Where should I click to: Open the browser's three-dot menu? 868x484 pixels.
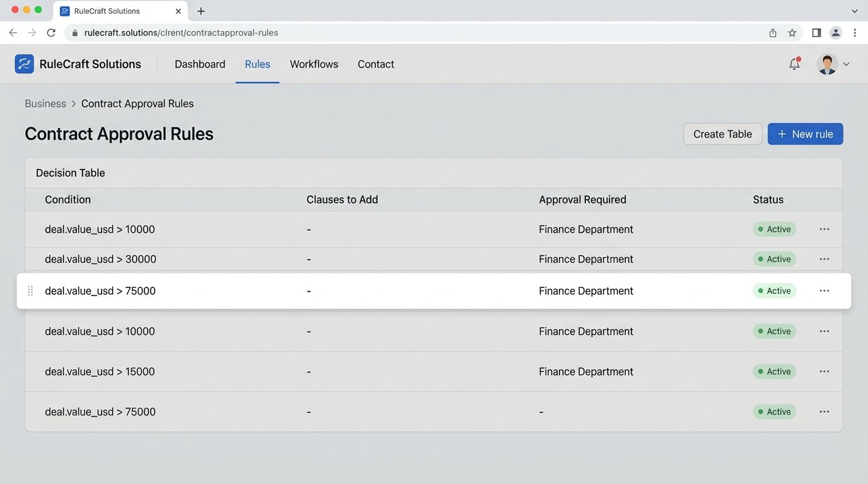click(855, 32)
